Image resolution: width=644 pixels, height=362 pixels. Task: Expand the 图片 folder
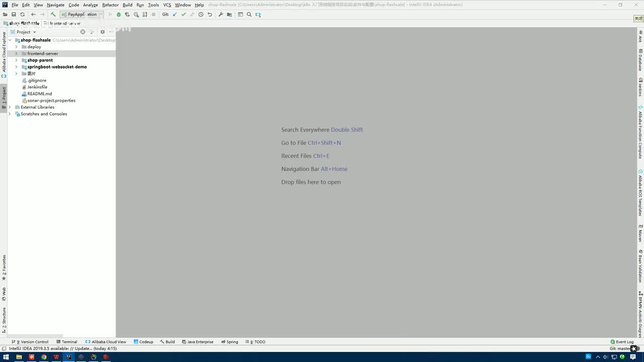(16, 73)
